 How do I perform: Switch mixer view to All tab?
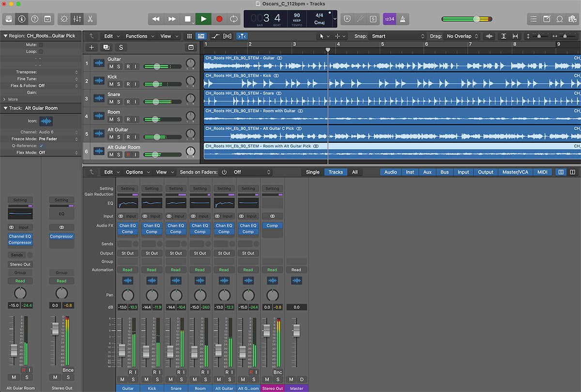click(355, 172)
